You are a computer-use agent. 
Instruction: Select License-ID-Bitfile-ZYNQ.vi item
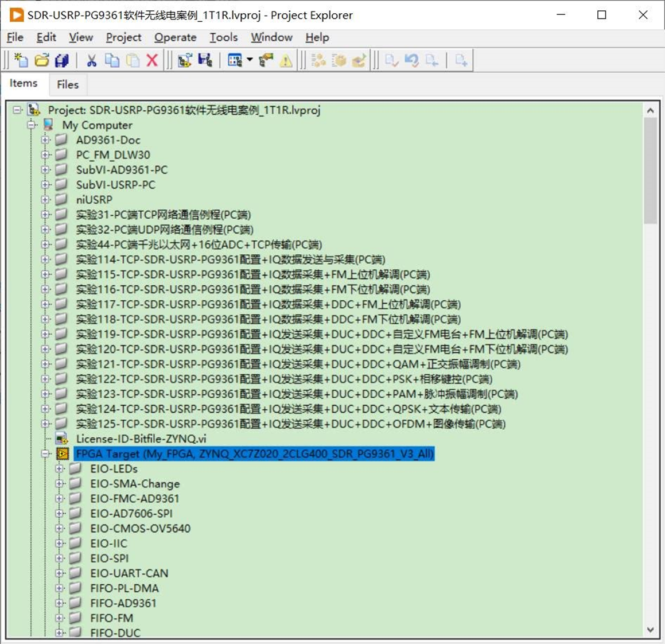141,439
